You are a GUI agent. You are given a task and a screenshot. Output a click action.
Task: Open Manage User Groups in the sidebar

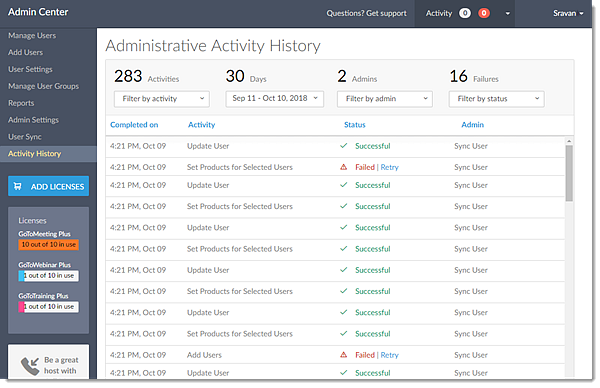44,86
